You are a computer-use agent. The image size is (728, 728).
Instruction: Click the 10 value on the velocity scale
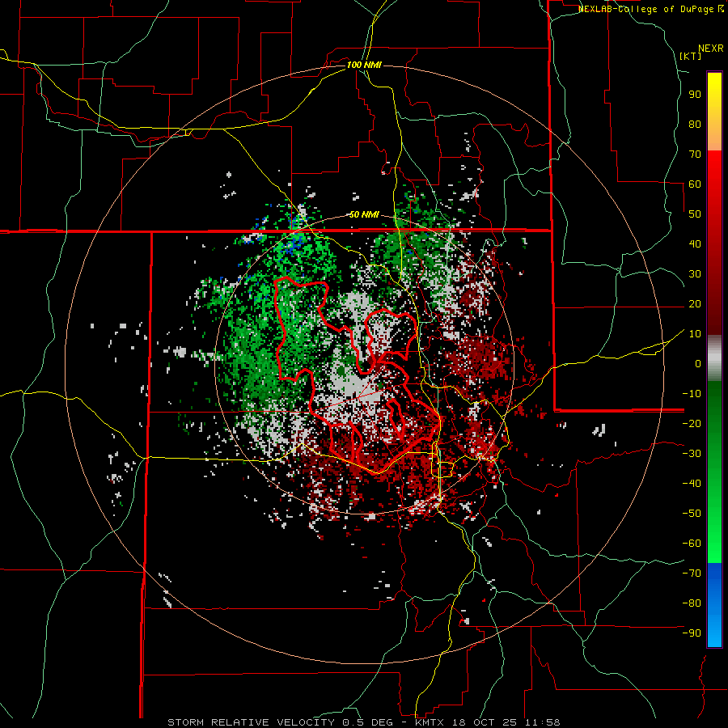pos(695,334)
